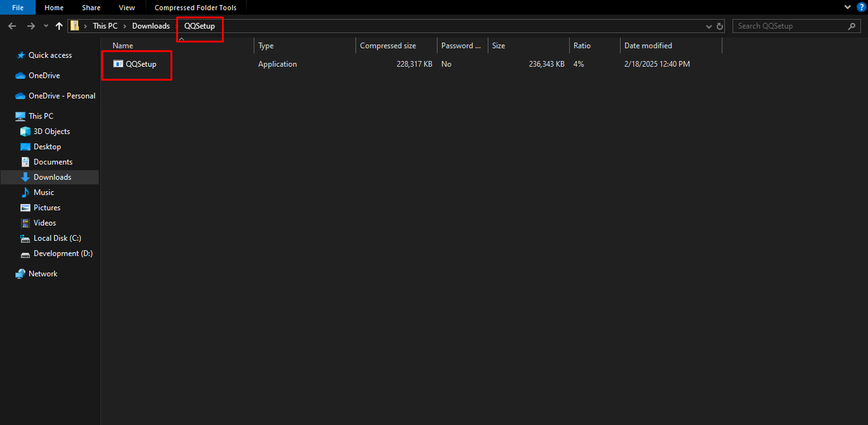The height and width of the screenshot is (425, 868).
Task: Sort by Ratio column header
Action: pyautogui.click(x=582, y=46)
